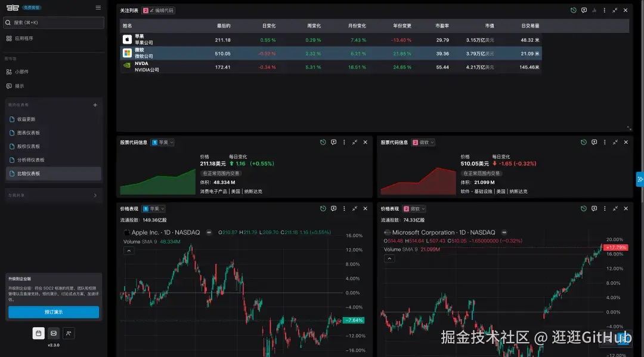Open the chat icon on the 关注列表 widget
644x357 pixels.
(584, 10)
